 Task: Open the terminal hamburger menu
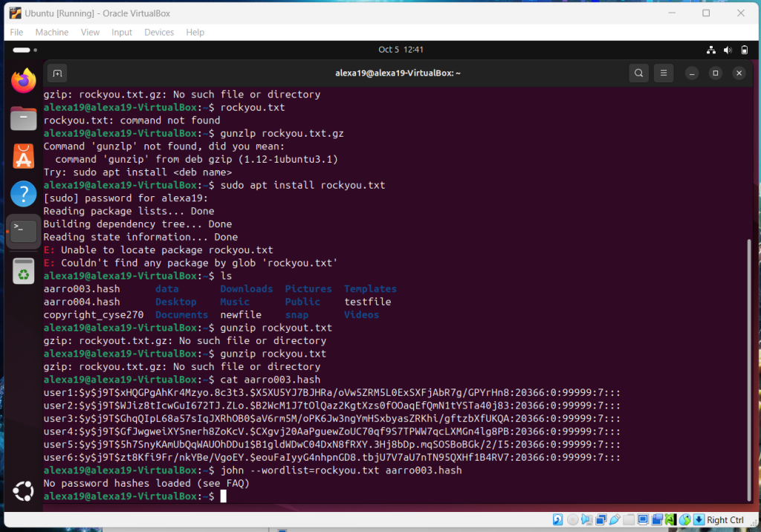664,73
